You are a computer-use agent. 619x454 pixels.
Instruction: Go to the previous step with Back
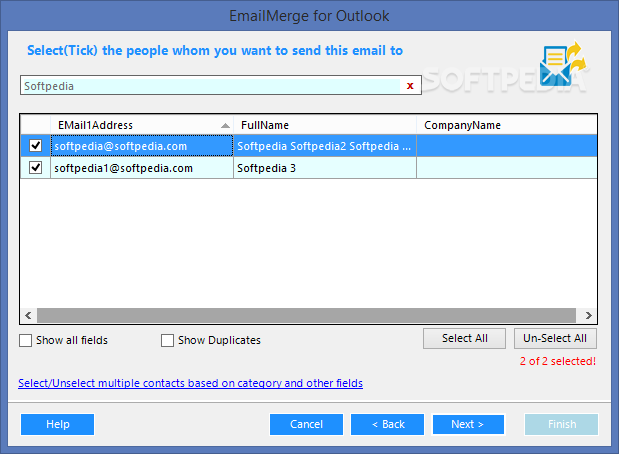[x=387, y=424]
